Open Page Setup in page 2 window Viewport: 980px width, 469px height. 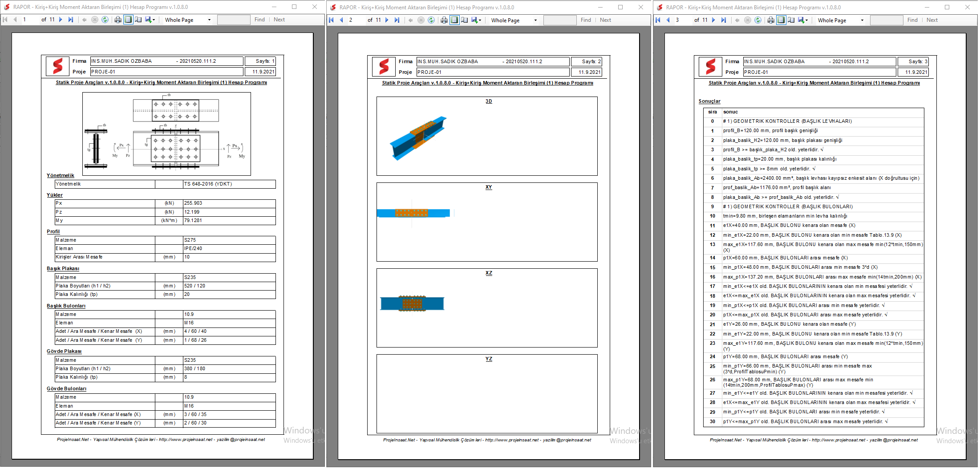coord(465,20)
